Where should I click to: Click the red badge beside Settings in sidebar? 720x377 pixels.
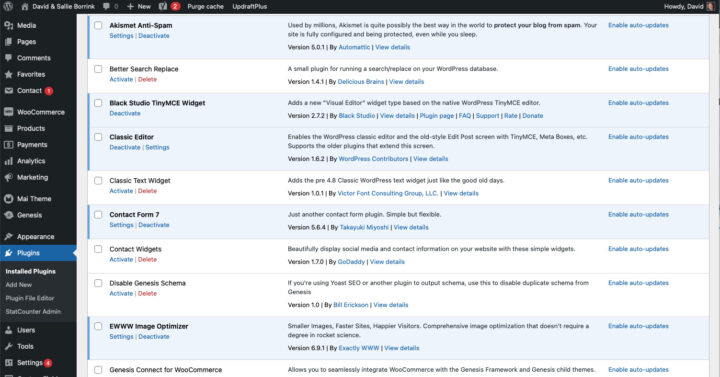pos(48,363)
